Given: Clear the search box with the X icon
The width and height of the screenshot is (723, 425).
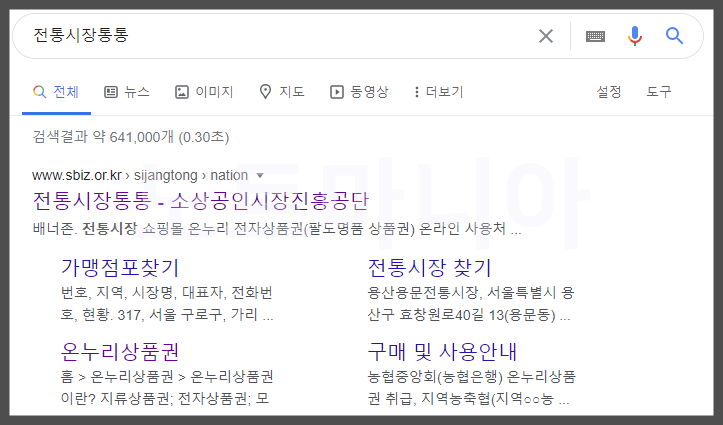Looking at the screenshot, I should 546,36.
